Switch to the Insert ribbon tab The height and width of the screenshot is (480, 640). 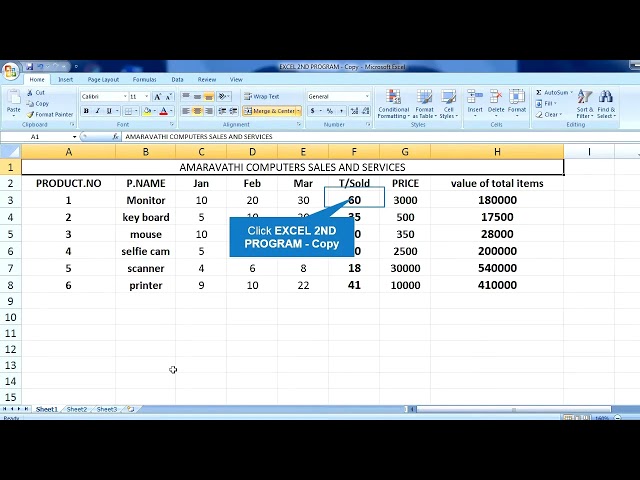coord(65,80)
